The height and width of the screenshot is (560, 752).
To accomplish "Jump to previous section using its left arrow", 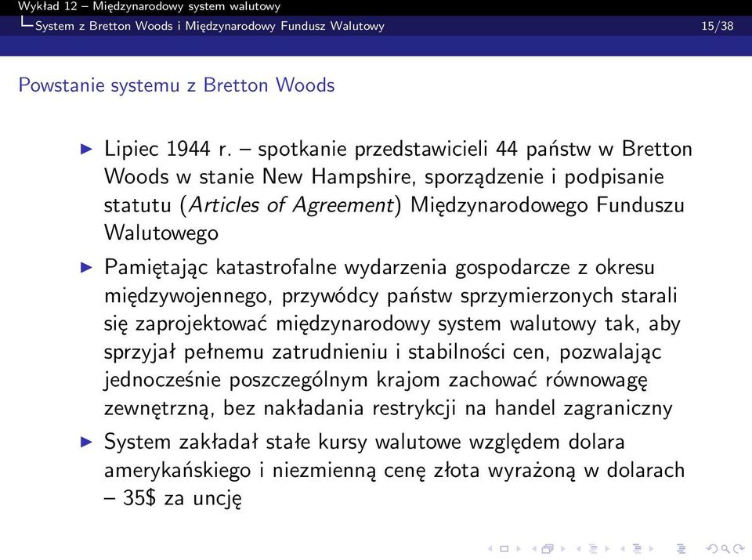I will pyautogui.click(x=623, y=549).
